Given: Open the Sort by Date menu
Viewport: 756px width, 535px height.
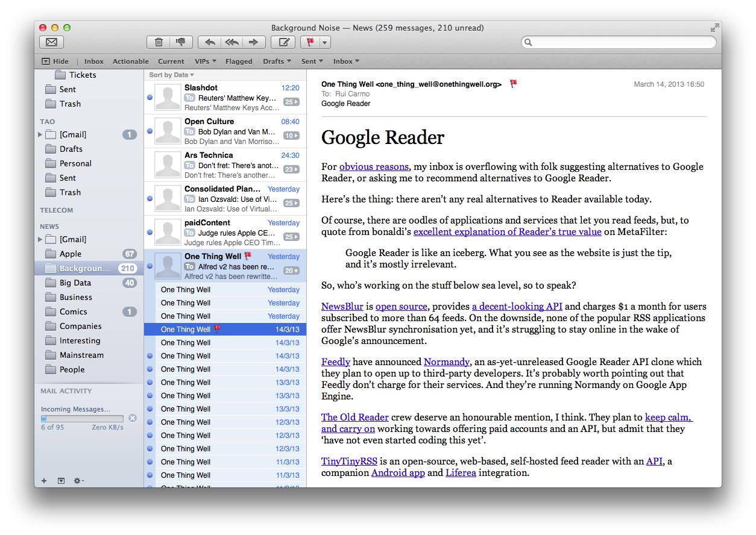Looking at the screenshot, I should click(171, 75).
